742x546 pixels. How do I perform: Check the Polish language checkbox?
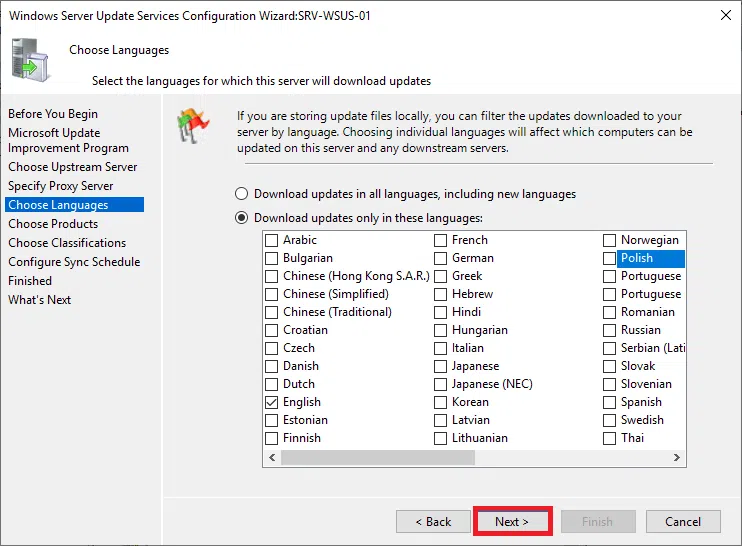[x=610, y=258]
